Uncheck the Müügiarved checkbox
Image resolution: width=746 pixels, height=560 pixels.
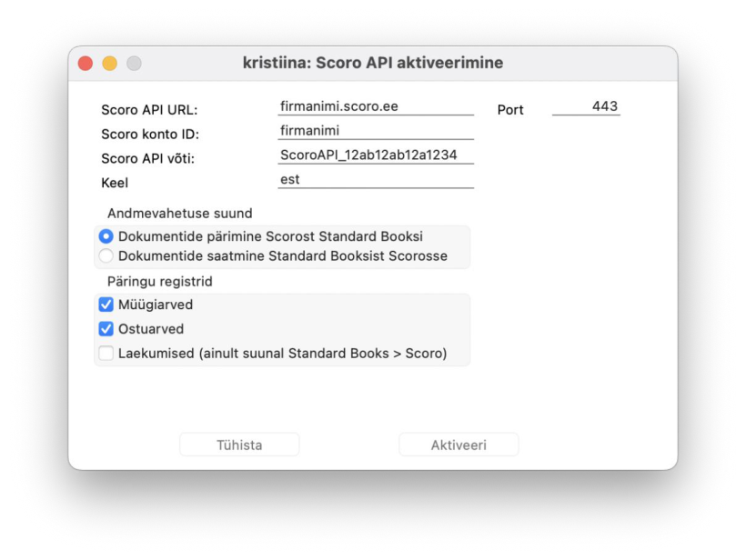tap(106, 305)
